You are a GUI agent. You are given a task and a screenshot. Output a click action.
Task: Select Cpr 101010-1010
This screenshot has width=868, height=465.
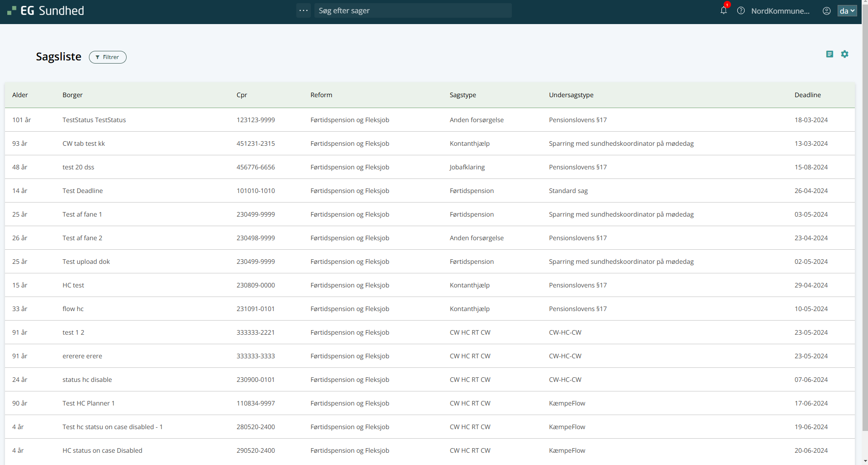tap(256, 191)
